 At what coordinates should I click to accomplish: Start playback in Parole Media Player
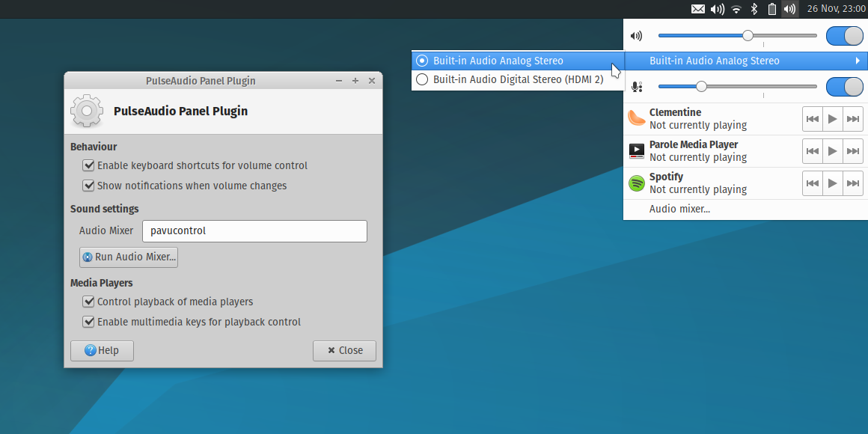833,151
